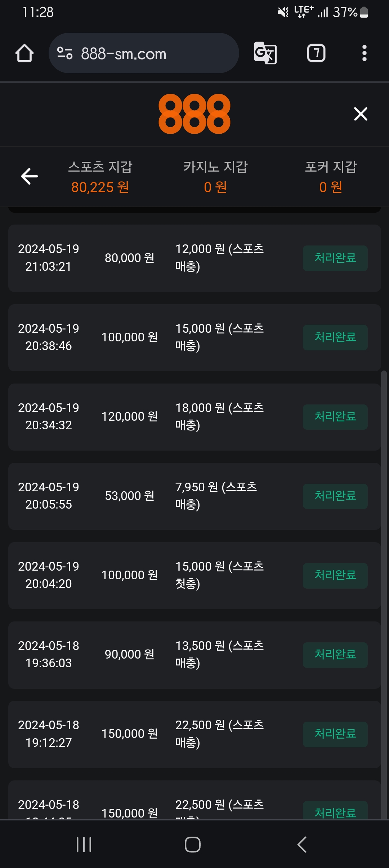Tap 처리완료 on the 21:03:21 entry
This screenshot has width=389, height=868.
(x=335, y=258)
